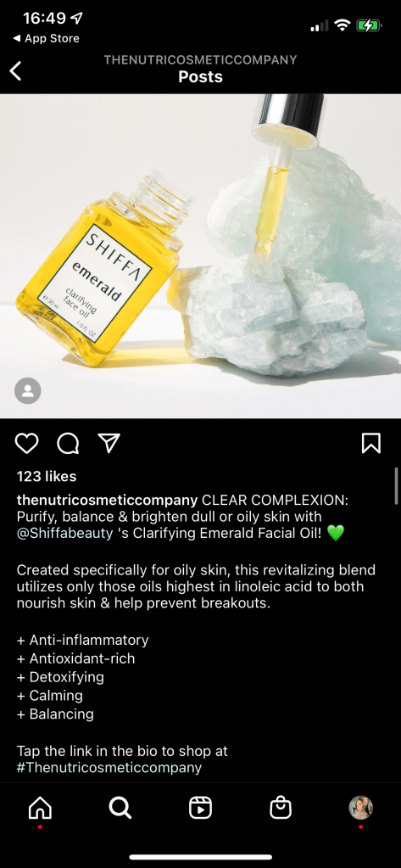Open Search tab in bottom bar
The image size is (401, 868).
(x=120, y=809)
